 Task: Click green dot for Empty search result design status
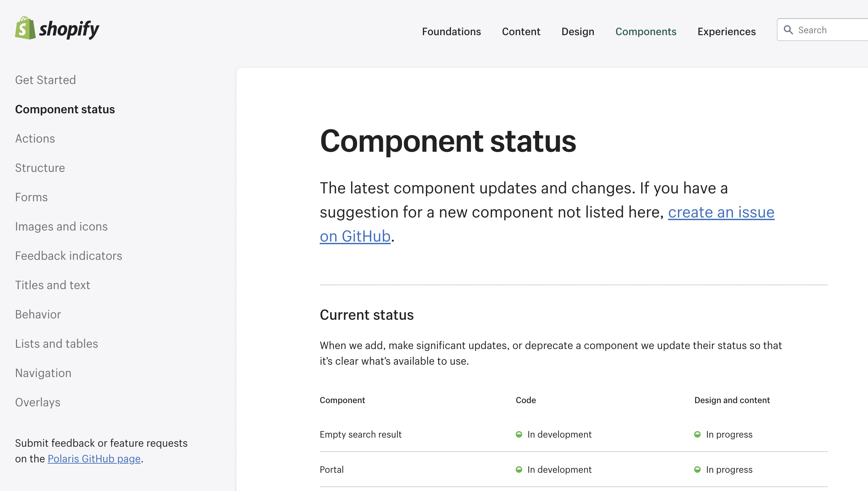[697, 434]
